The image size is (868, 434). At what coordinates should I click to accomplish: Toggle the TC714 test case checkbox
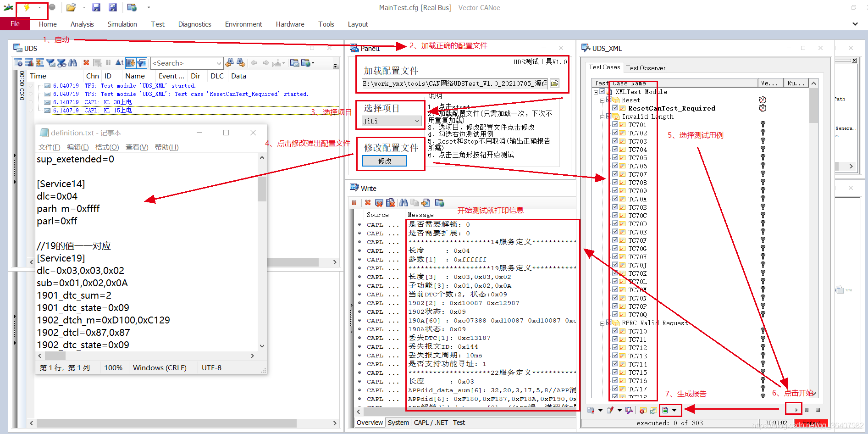615,364
